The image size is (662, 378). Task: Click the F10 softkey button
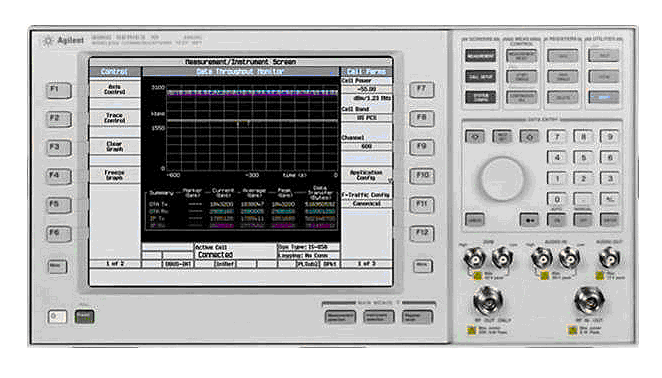point(422,176)
